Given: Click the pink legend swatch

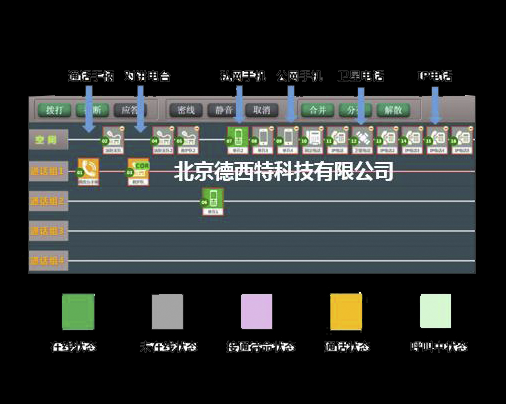Looking at the screenshot, I should (x=257, y=311).
